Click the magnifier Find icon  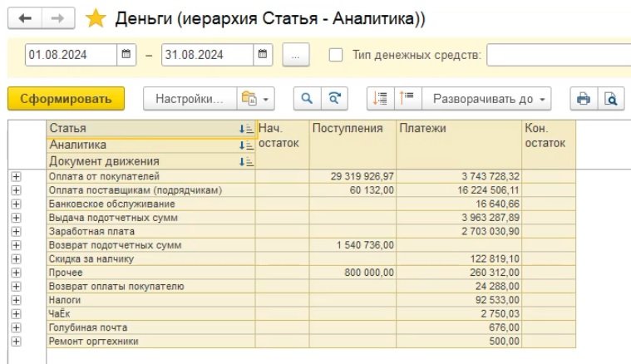(x=307, y=99)
